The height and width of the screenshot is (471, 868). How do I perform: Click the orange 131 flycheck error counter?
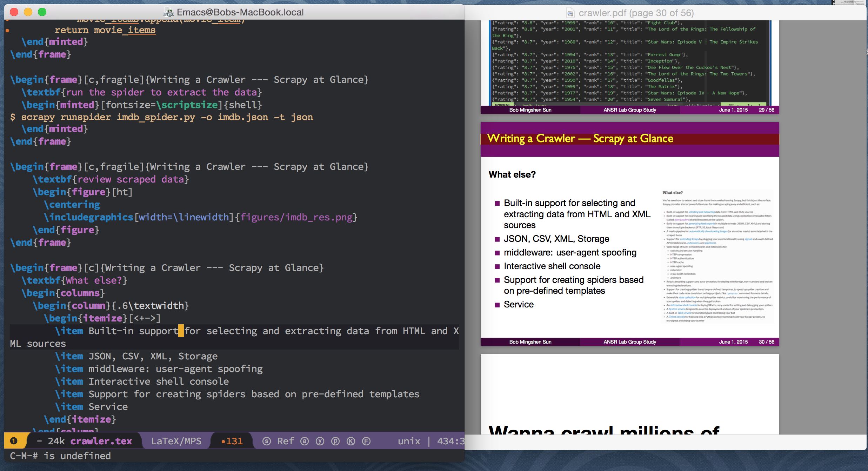click(232, 441)
